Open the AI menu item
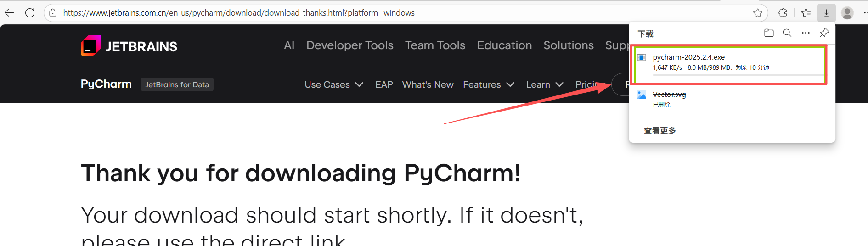Screen dimensions: 868x246 coord(289,45)
